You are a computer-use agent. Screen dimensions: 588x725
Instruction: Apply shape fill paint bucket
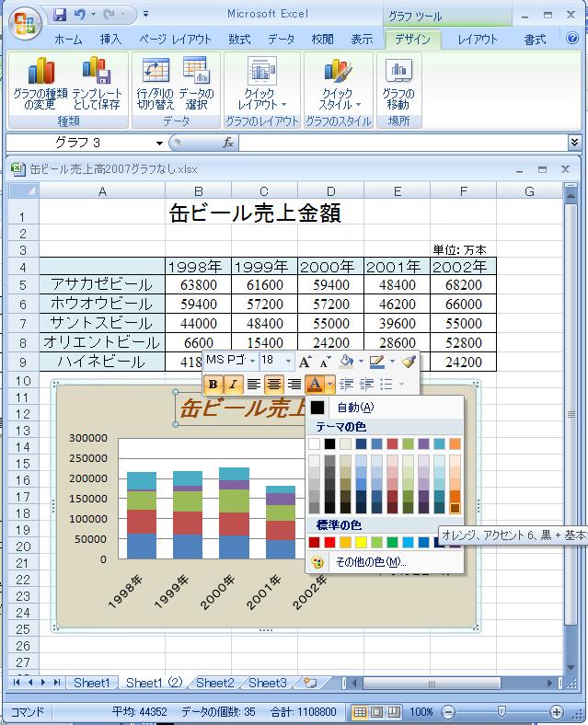pos(347,362)
